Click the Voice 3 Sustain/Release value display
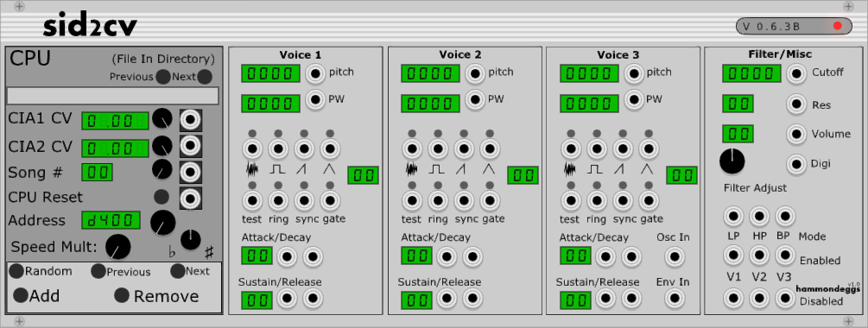The width and height of the screenshot is (868, 328). (x=576, y=300)
